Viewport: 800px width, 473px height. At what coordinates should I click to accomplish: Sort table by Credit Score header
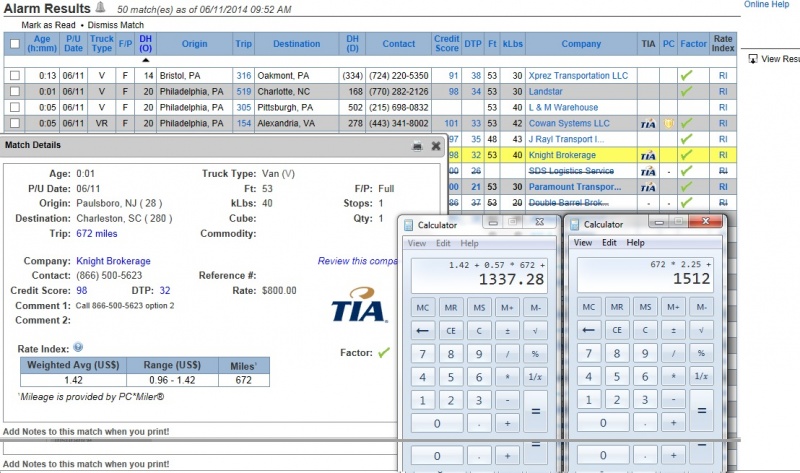(x=446, y=43)
